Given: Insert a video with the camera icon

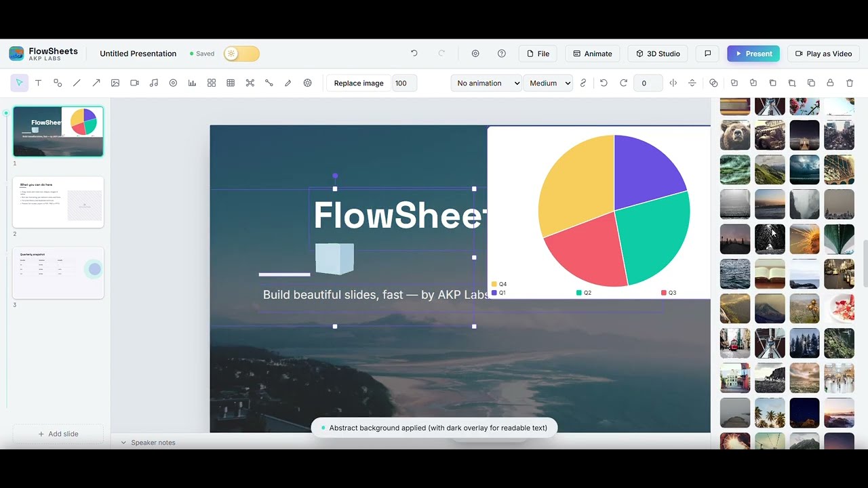Looking at the screenshot, I should 134,83.
